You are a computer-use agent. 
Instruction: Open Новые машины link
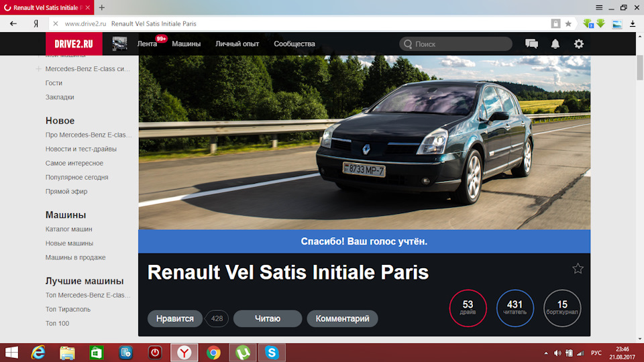[x=69, y=243]
